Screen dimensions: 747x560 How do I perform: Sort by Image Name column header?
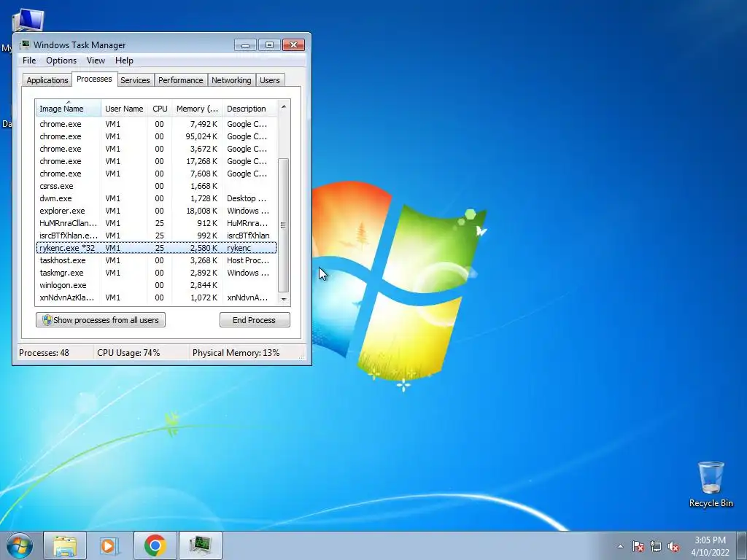tap(68, 109)
